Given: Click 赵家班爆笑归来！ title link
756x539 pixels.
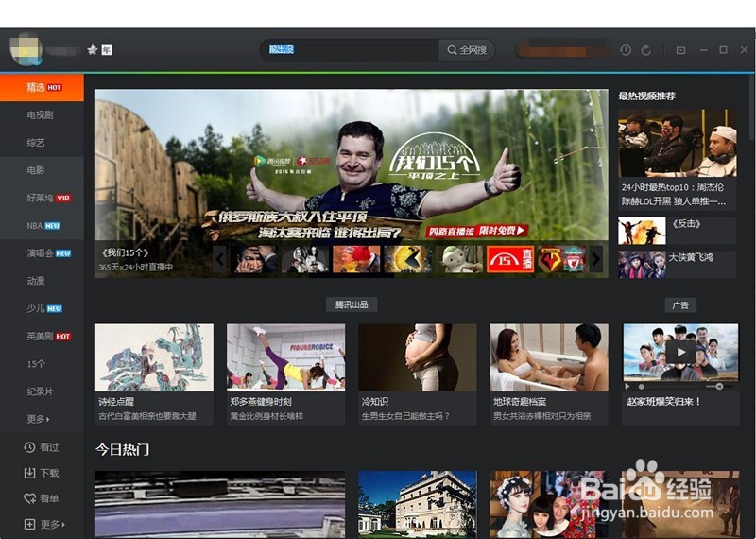Looking at the screenshot, I should point(663,401).
